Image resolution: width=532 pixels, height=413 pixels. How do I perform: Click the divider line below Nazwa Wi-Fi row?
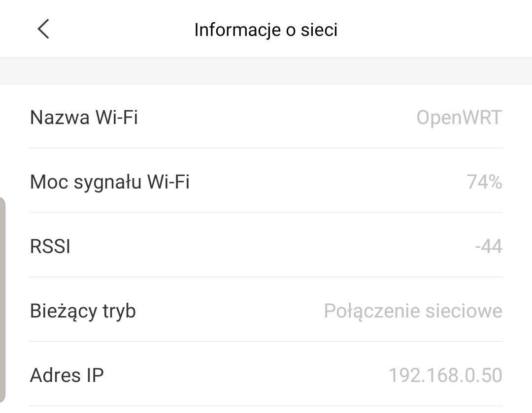pyautogui.click(x=266, y=148)
